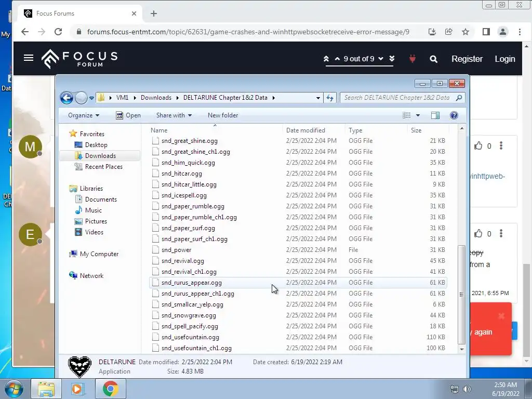
Task: Click Chrome address bar URL
Action: [248, 32]
